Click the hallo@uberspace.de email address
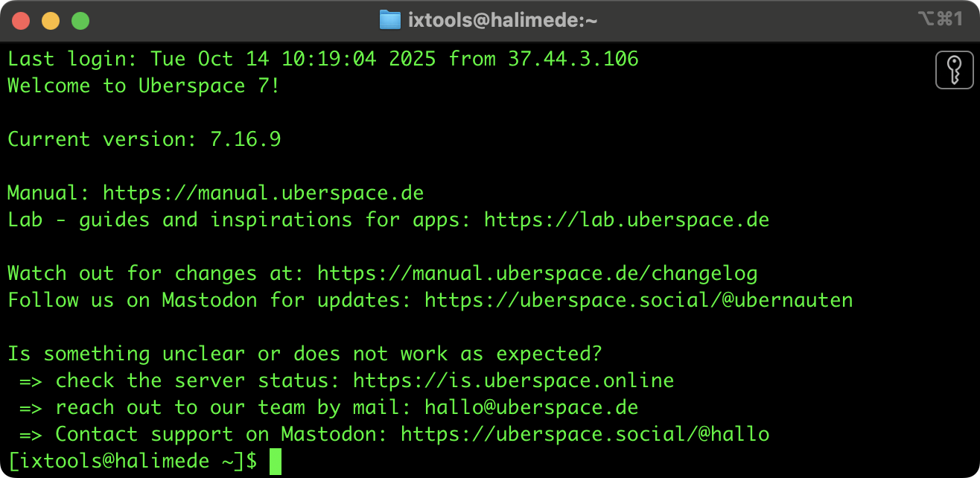 531,407
